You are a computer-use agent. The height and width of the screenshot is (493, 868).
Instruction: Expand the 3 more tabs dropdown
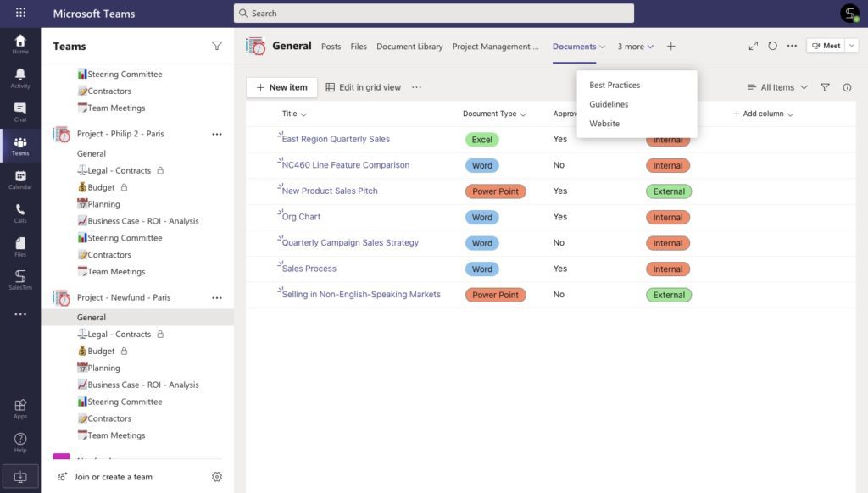tap(636, 47)
